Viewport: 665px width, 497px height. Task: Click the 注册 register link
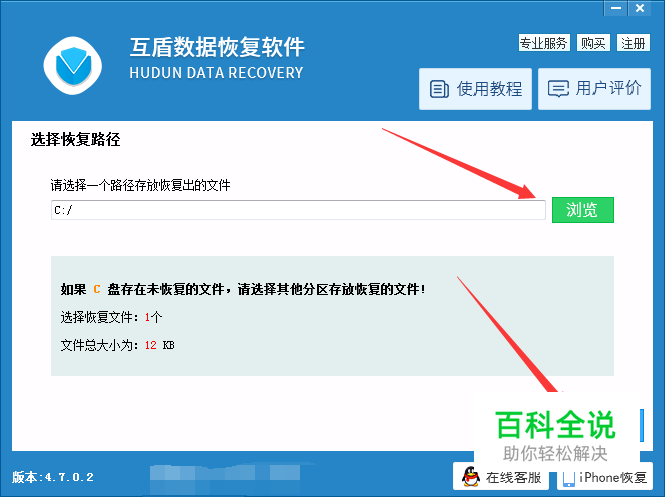pyautogui.click(x=633, y=43)
